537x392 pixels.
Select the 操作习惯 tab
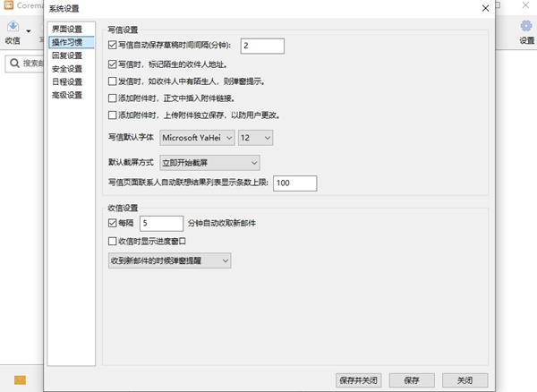click(x=72, y=42)
